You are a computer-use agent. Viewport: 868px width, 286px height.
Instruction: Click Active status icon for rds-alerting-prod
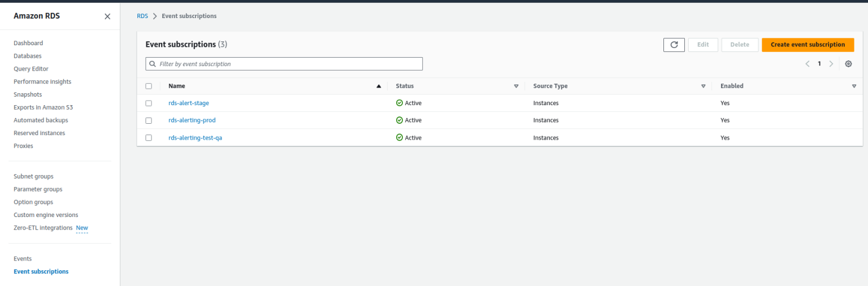[400, 120]
